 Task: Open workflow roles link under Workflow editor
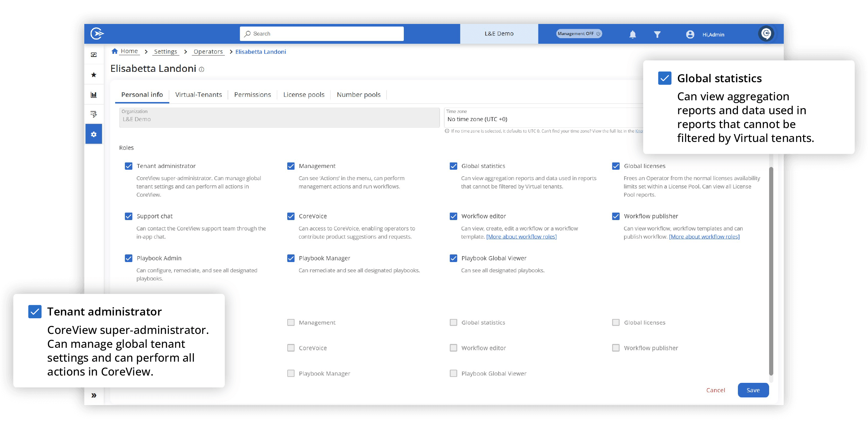pyautogui.click(x=521, y=237)
